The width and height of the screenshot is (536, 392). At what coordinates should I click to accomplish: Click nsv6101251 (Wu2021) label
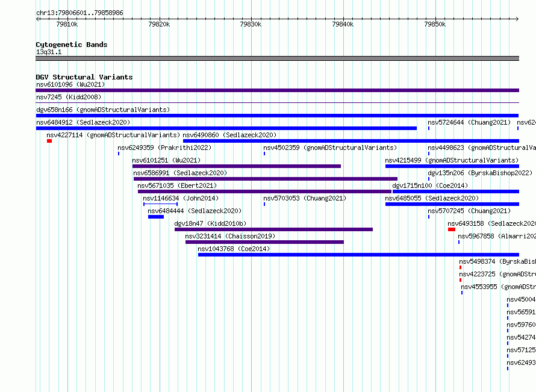pyautogui.click(x=166, y=160)
